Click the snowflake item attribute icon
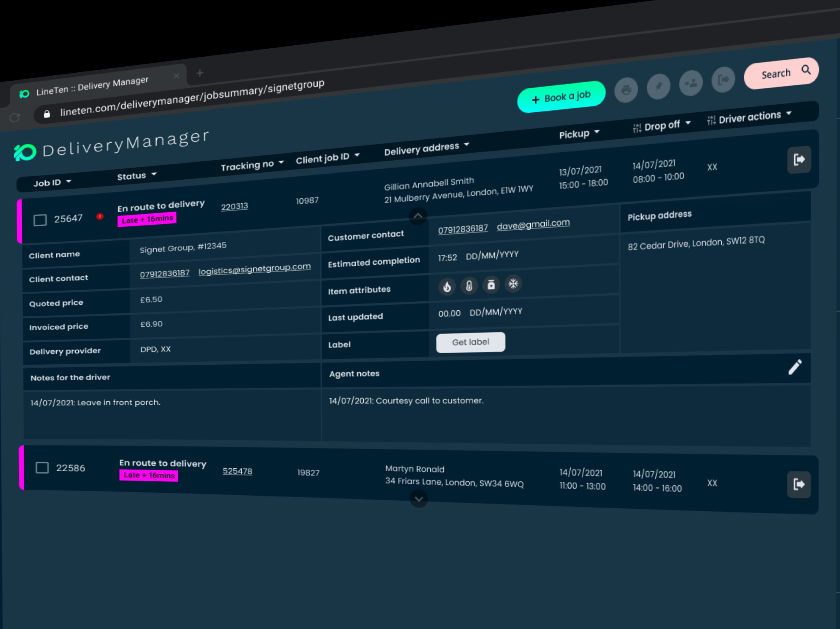 click(513, 284)
